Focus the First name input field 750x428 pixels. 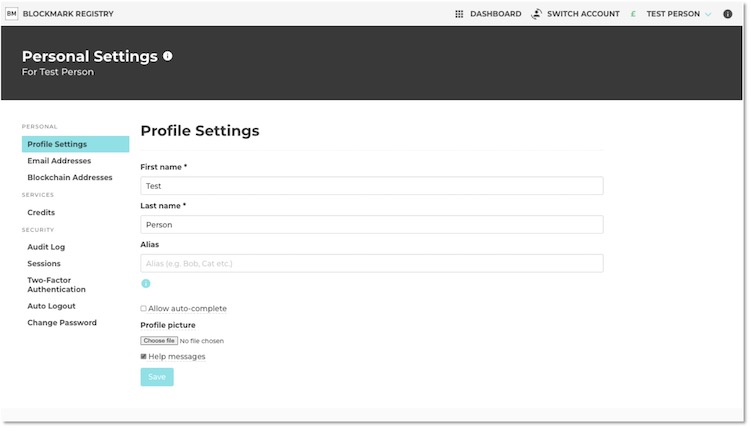pos(371,186)
